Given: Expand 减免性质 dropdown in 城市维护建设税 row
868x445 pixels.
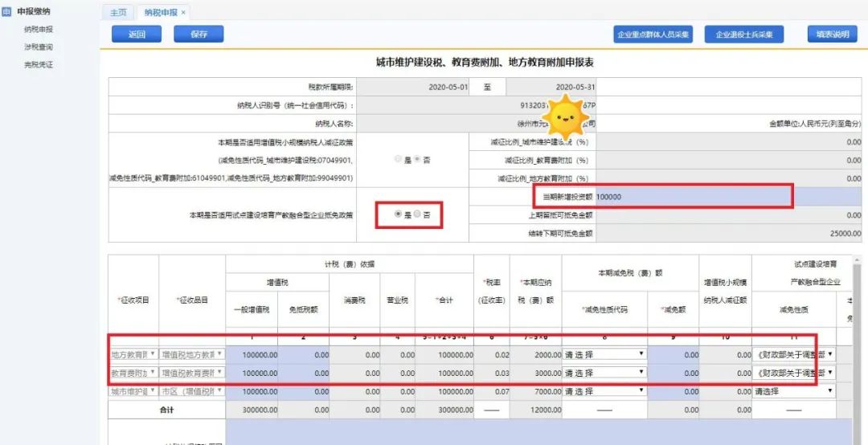Looking at the screenshot, I should tap(793, 391).
